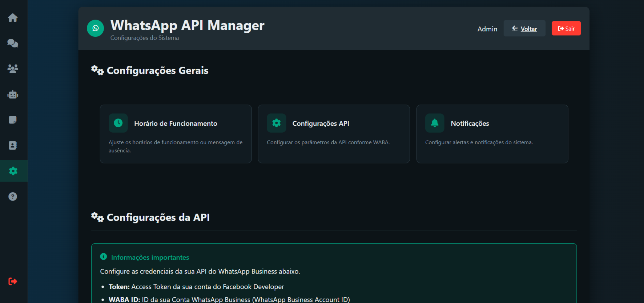644x303 pixels.
Task: Log out using the red Sair button
Action: (566, 28)
